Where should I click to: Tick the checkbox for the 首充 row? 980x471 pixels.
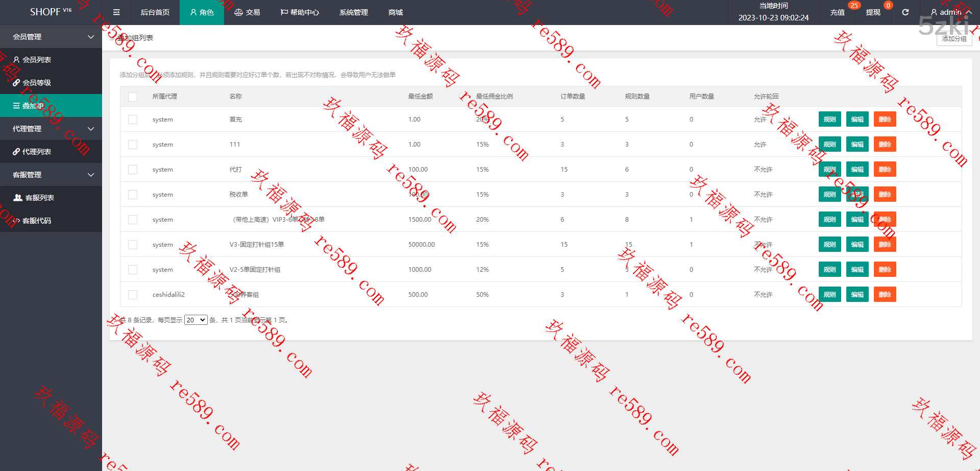coord(133,120)
